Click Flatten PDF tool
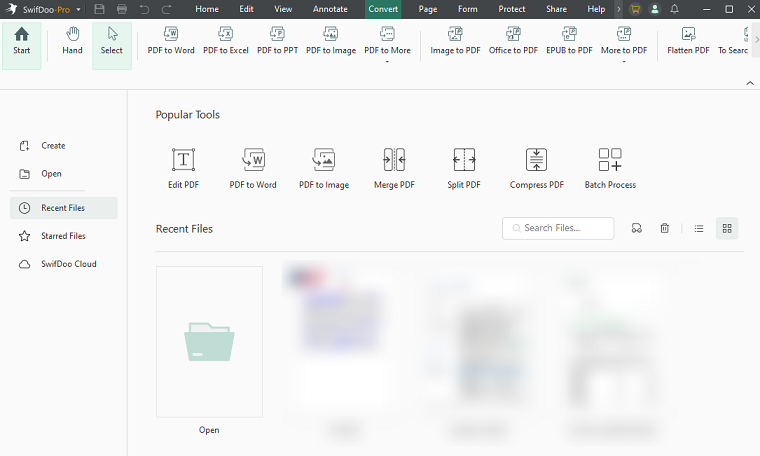760x456 pixels. tap(688, 41)
